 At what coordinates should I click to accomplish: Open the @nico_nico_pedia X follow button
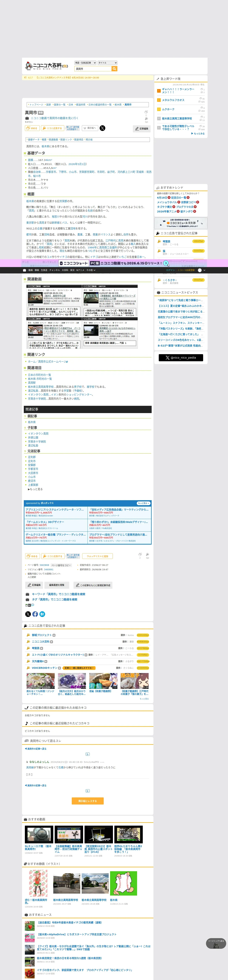pos(181,358)
